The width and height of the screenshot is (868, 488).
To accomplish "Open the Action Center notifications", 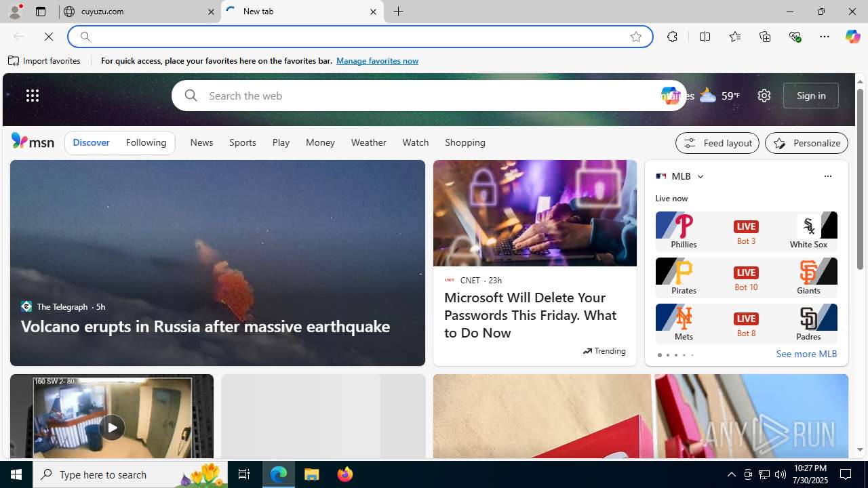I will click(846, 474).
